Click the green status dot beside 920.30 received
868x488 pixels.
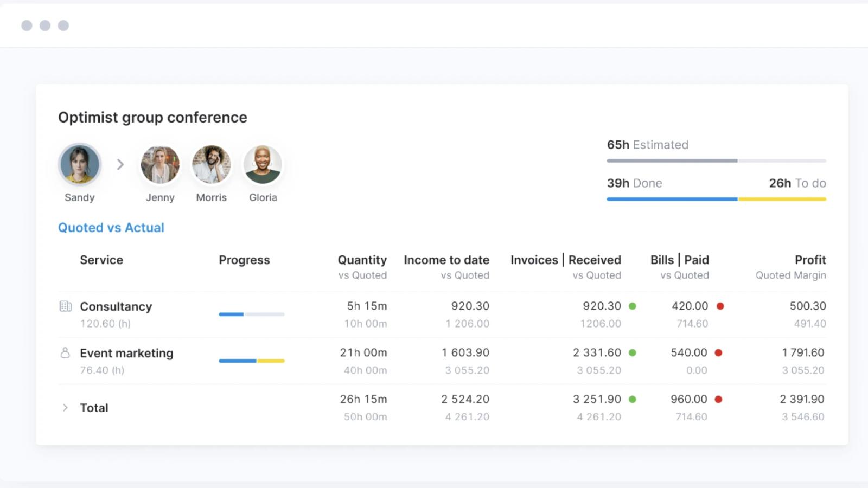coord(632,306)
